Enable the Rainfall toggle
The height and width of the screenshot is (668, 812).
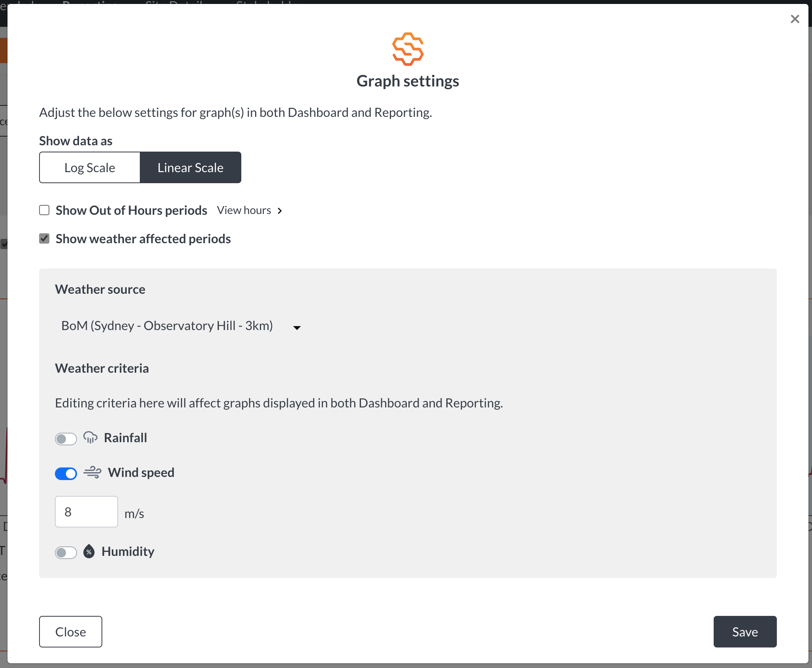66,439
